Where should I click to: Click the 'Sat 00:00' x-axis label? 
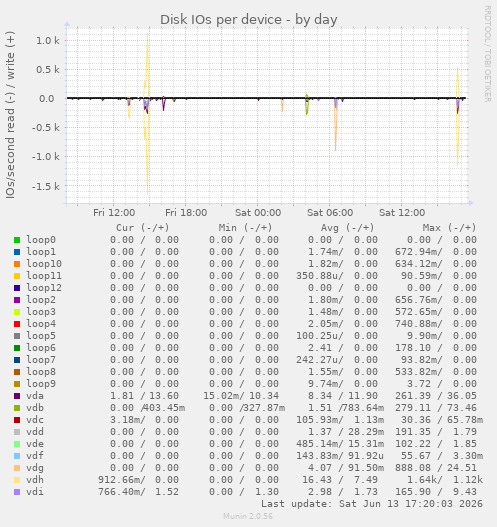(258, 213)
